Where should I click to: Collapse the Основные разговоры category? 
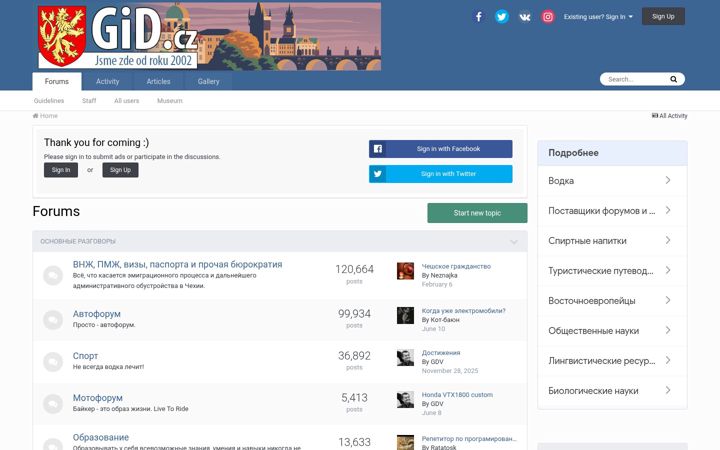pyautogui.click(x=514, y=242)
